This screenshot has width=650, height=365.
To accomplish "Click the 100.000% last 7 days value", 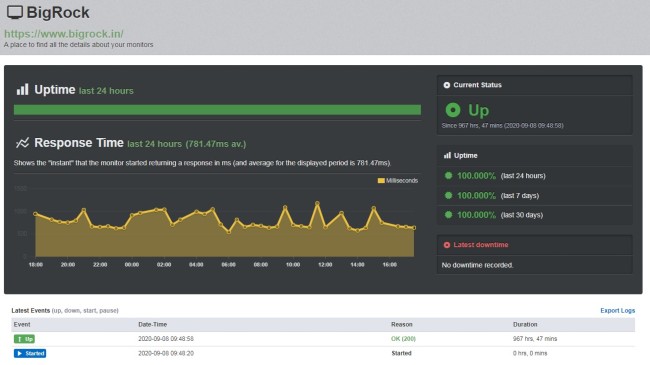I will tap(476, 195).
